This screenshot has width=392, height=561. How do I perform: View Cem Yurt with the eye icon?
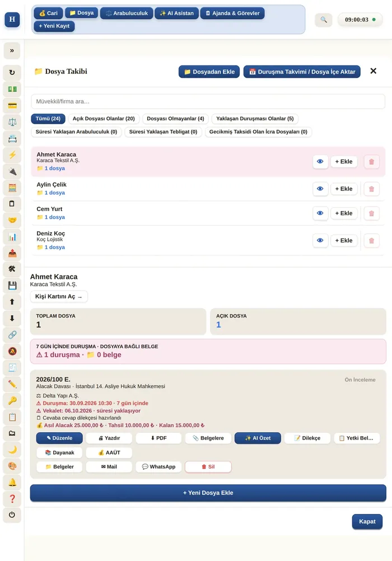(320, 213)
